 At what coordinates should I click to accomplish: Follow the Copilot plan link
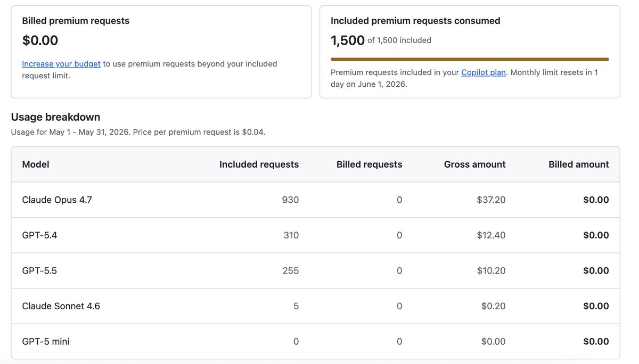484,72
